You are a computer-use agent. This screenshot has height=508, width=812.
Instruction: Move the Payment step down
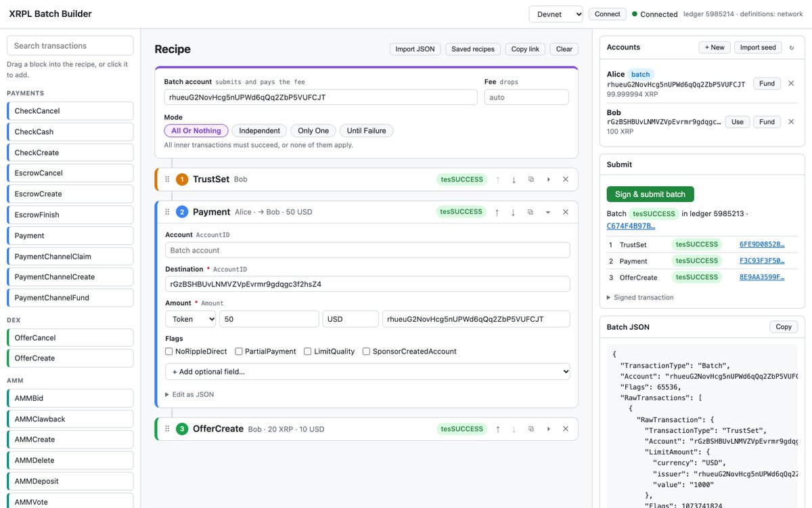(x=514, y=212)
